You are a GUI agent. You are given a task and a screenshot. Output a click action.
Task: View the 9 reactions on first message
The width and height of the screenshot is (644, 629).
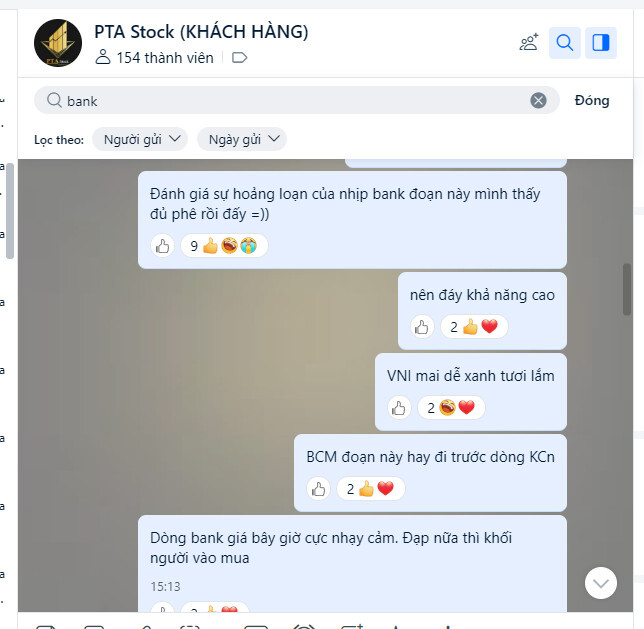click(224, 246)
